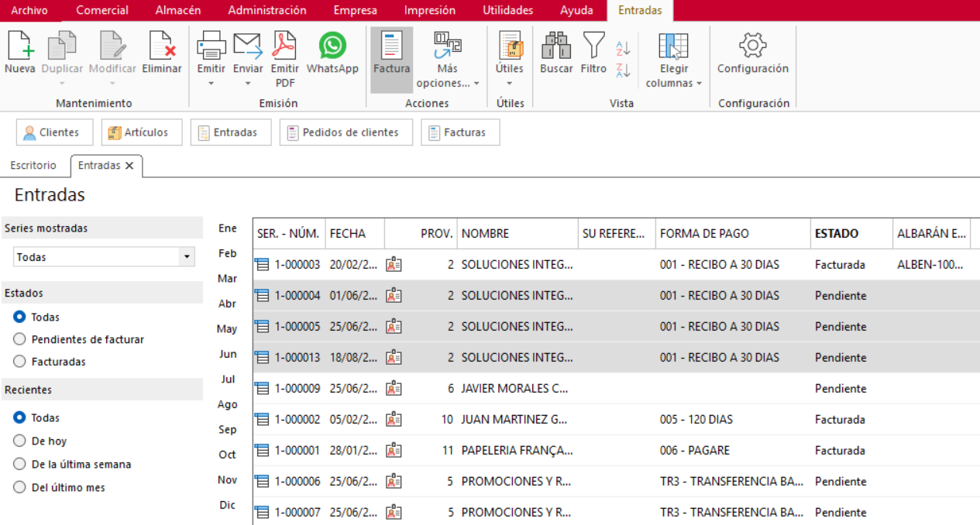980x525 pixels.
Task: Click the Clientes shortcut button
Action: pyautogui.click(x=54, y=132)
